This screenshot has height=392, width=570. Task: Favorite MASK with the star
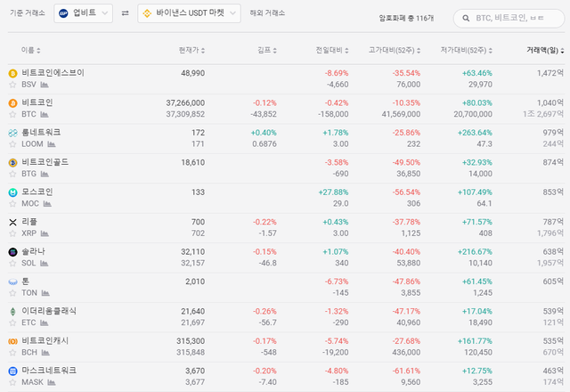click(12, 382)
